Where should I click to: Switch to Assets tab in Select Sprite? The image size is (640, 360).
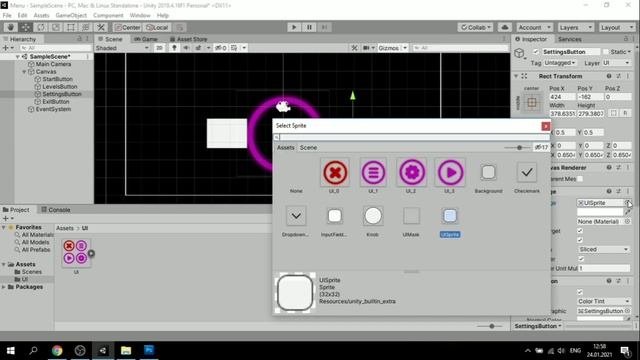[x=286, y=147]
